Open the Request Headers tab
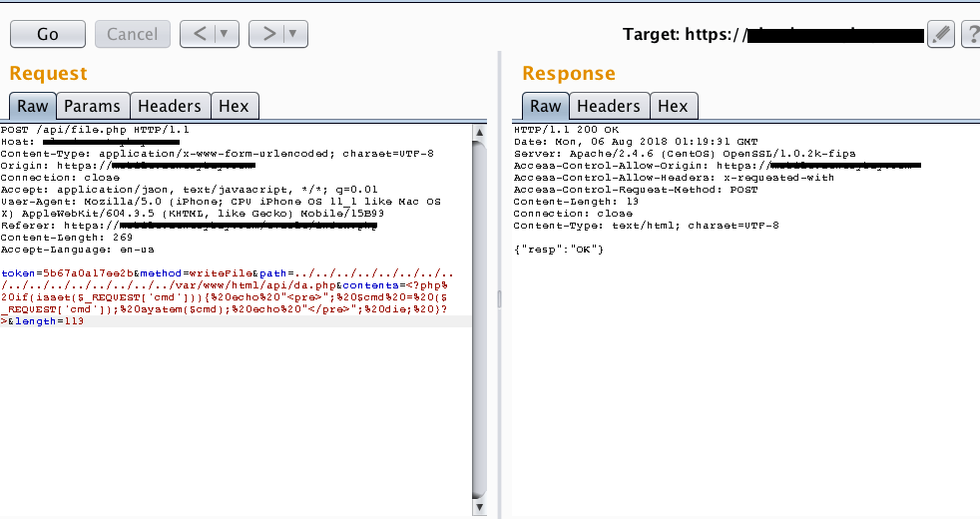This screenshot has width=980, height=519. (169, 106)
